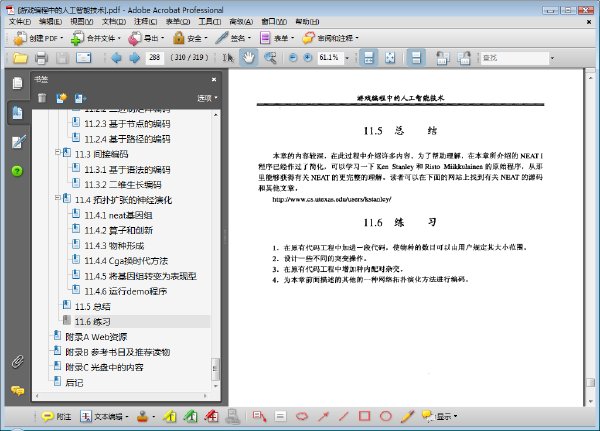
Task: Open 文件 File menu
Action: click(20, 21)
